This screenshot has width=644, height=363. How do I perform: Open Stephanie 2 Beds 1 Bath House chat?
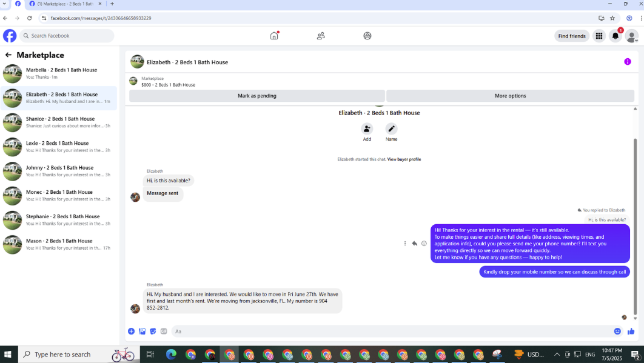59,220
